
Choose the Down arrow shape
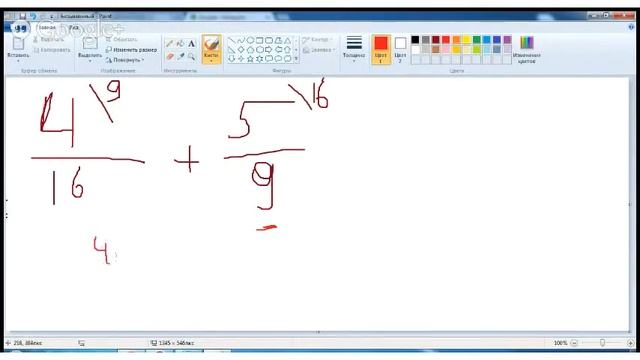click(231, 59)
